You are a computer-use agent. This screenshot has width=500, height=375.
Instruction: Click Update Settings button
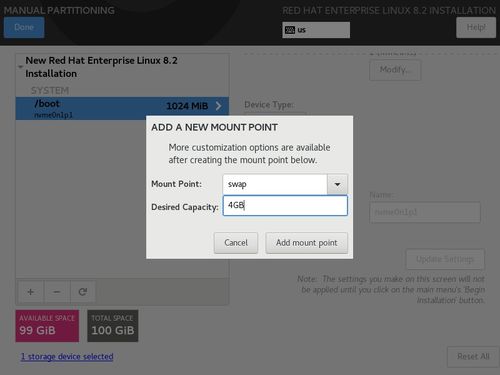click(x=445, y=259)
